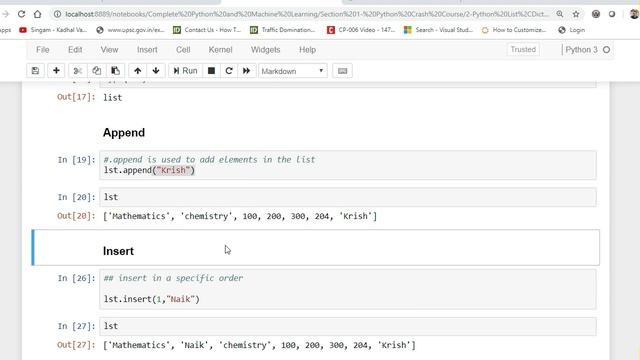The height and width of the screenshot is (360, 640).
Task: Open the Help menu
Action: coord(307,50)
